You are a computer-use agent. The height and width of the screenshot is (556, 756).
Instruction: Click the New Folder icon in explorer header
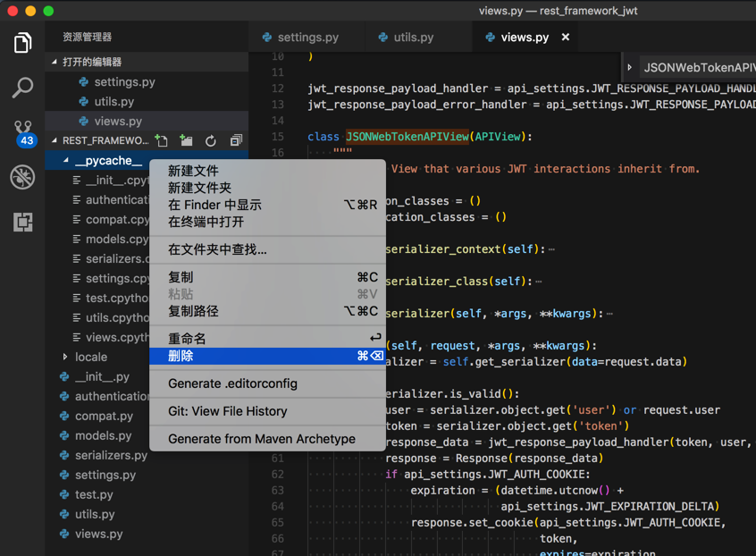coord(186,141)
